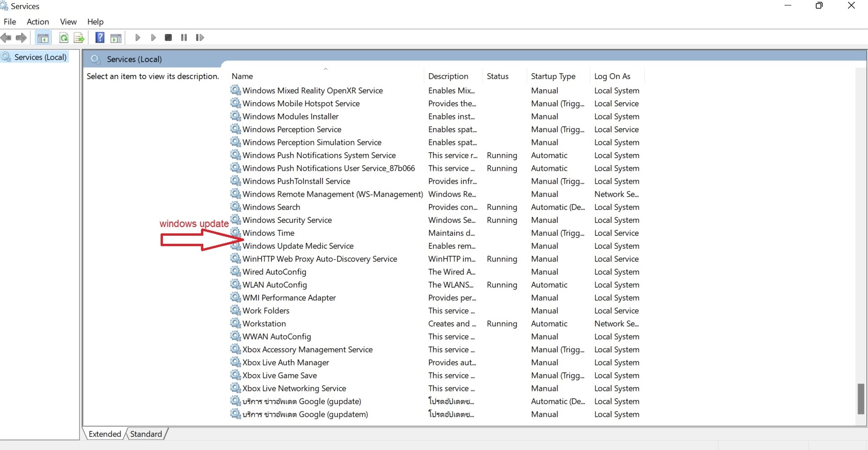Switch to the Standard tab
The height and width of the screenshot is (450, 868).
pos(146,434)
